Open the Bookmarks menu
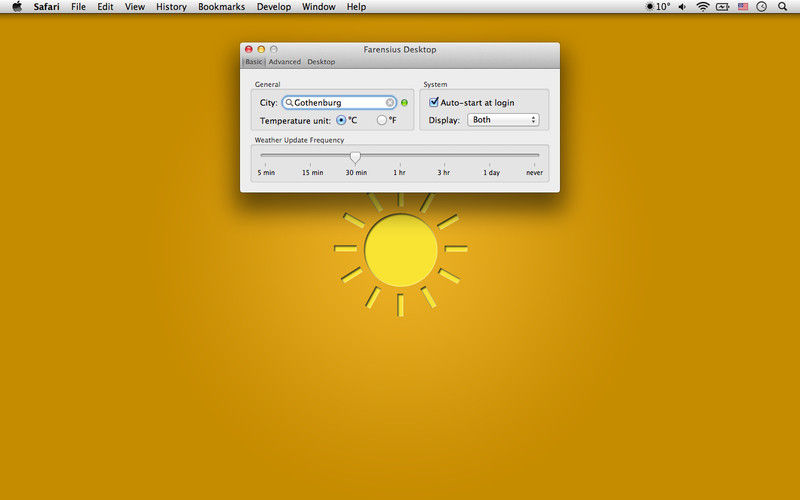 coord(221,7)
